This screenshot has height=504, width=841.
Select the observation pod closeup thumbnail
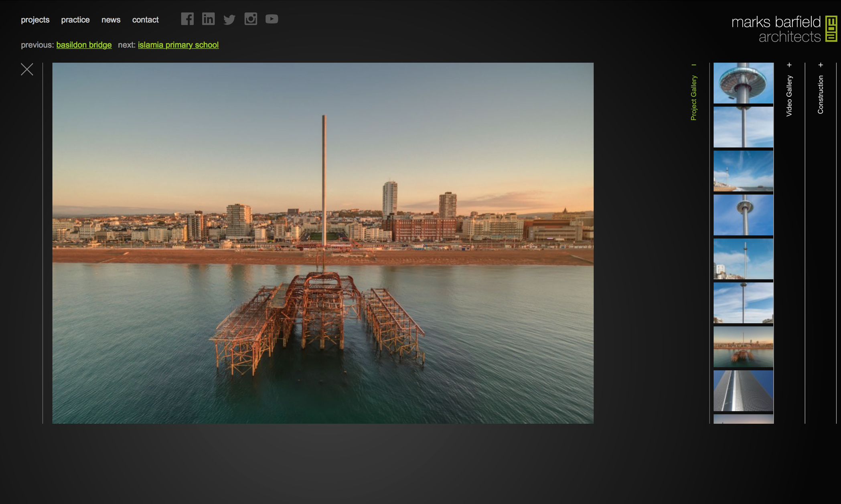pos(743,83)
